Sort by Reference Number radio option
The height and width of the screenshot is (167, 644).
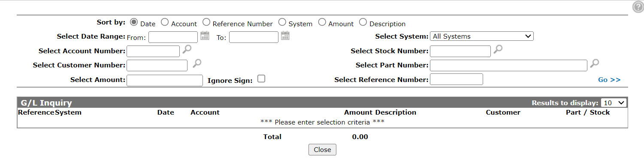206,22
